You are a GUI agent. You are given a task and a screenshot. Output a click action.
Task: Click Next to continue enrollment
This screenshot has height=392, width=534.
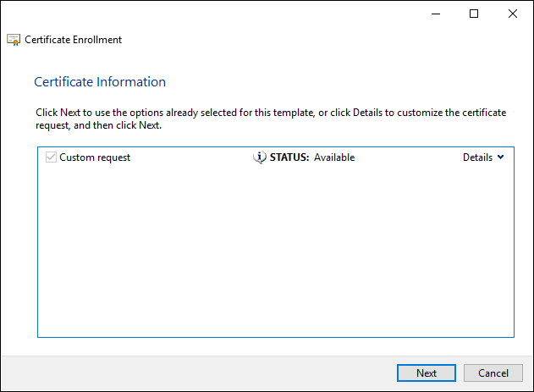pos(427,373)
